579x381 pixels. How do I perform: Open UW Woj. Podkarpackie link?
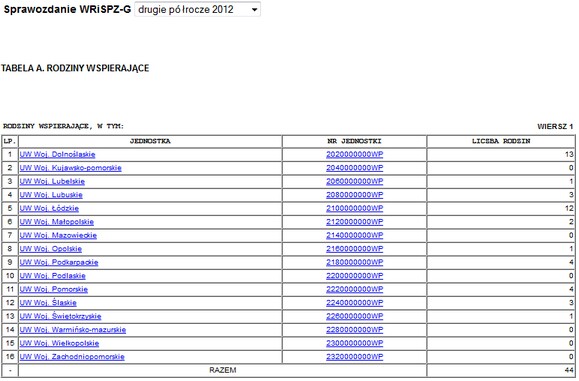point(59,262)
